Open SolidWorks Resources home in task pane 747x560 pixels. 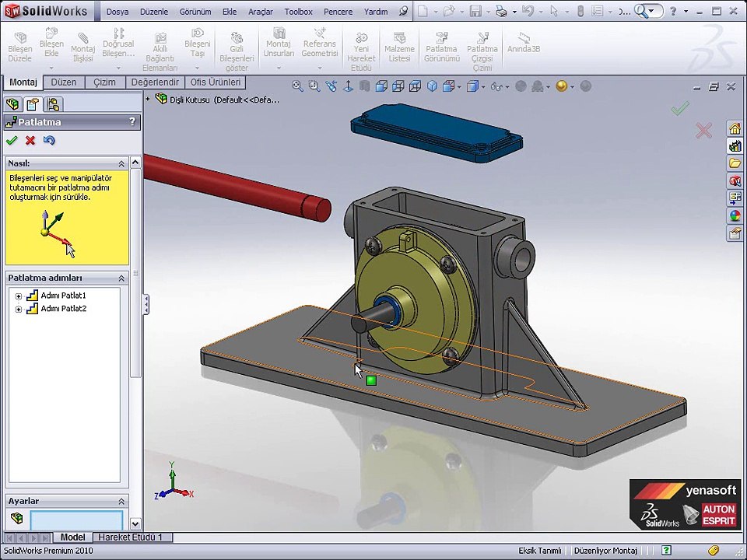tap(735, 128)
